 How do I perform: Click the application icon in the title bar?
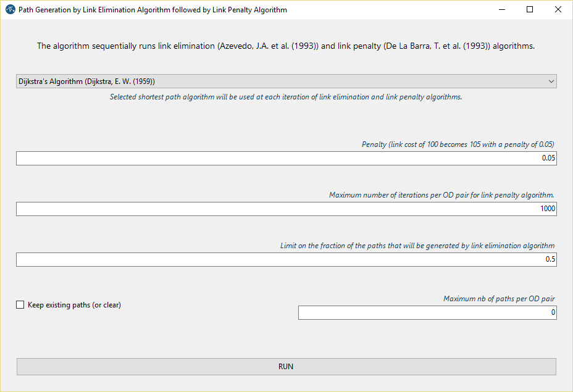[x=10, y=10]
